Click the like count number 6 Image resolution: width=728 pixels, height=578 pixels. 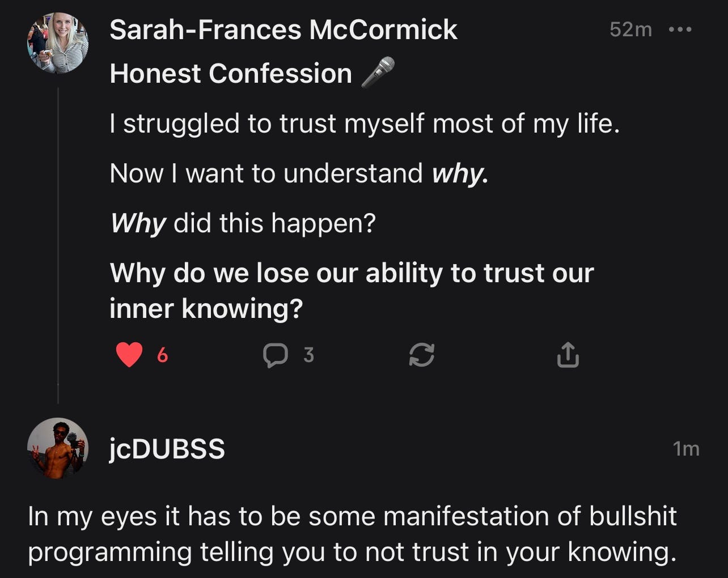162,355
